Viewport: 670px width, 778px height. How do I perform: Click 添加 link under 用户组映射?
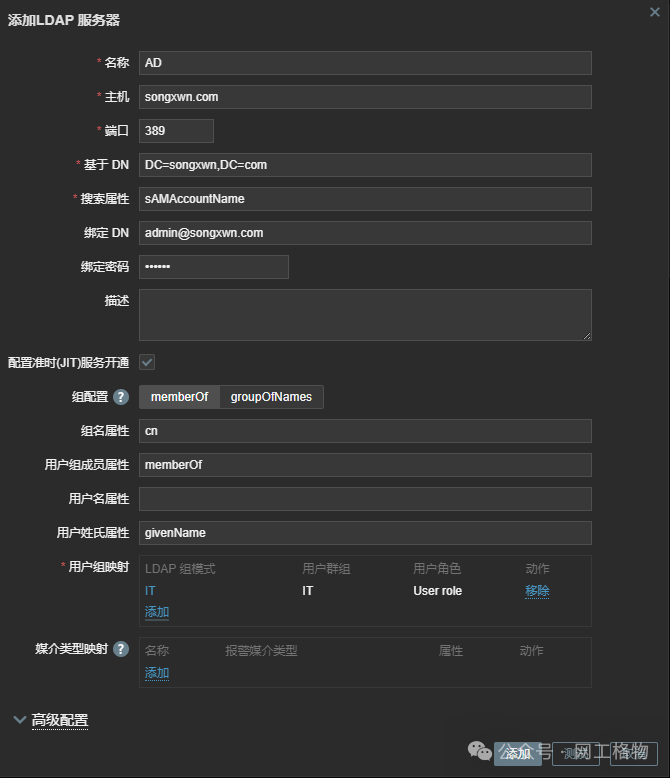tap(157, 612)
